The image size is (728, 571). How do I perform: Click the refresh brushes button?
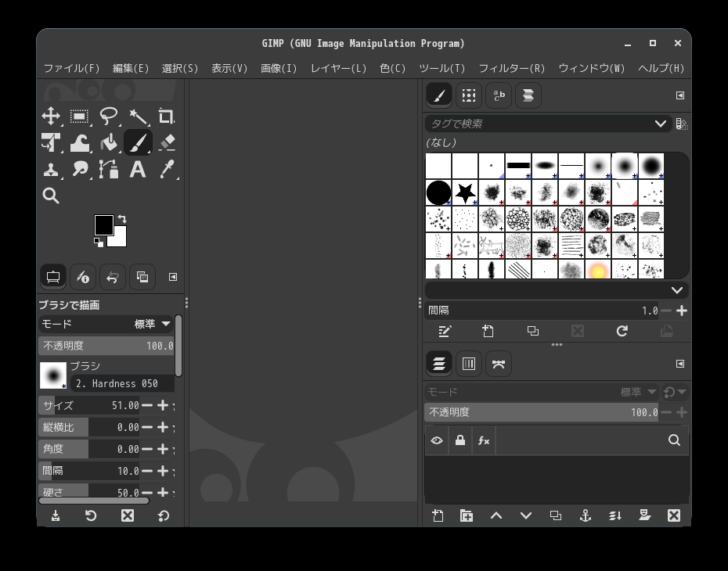pyautogui.click(x=622, y=331)
